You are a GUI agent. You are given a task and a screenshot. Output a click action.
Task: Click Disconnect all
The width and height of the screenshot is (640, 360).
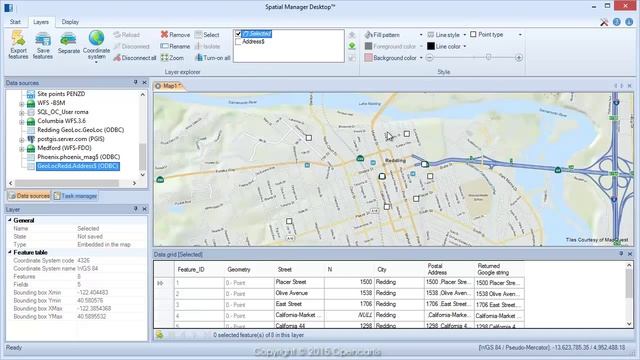135,58
